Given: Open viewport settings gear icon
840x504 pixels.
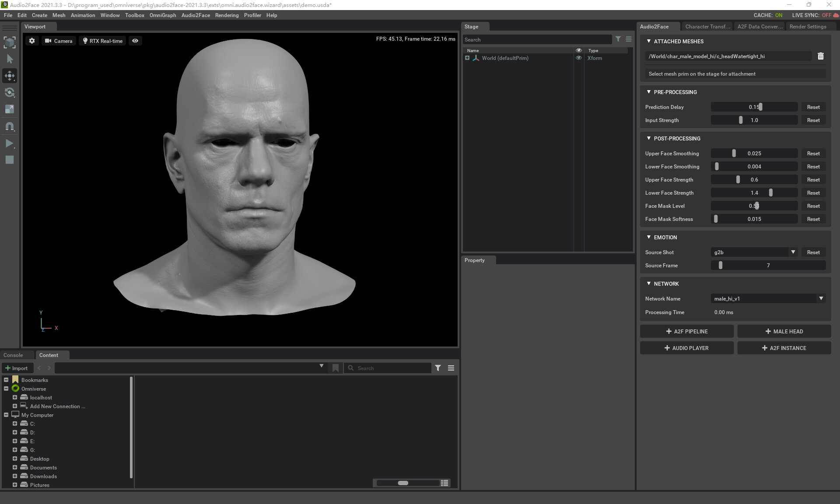Looking at the screenshot, I should coord(32,41).
